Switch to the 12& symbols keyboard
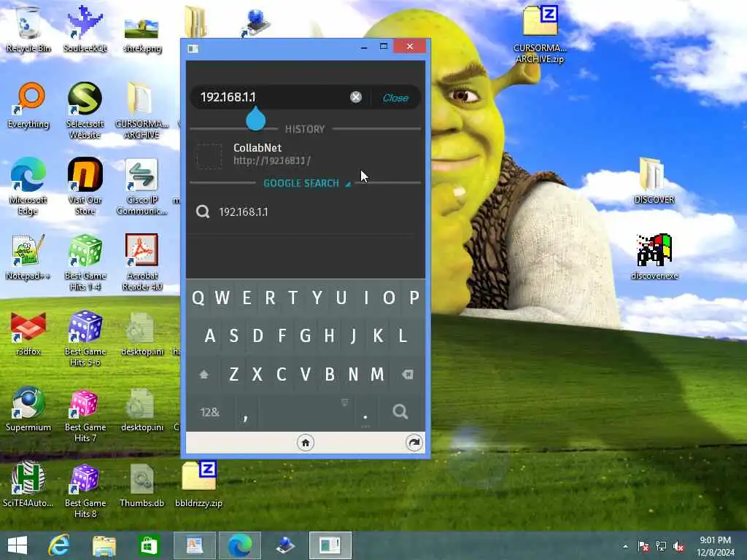The width and height of the screenshot is (747, 560). pyautogui.click(x=209, y=412)
